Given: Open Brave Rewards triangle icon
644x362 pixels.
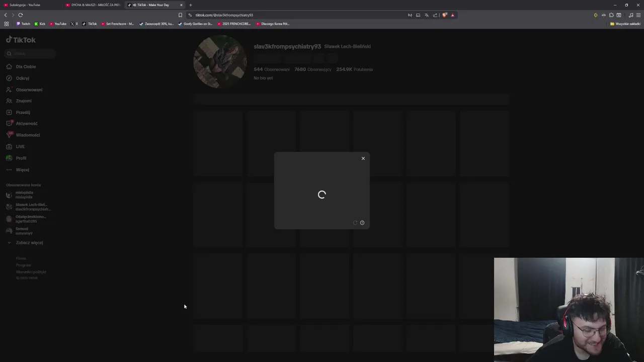Looking at the screenshot, I should pos(452,15).
